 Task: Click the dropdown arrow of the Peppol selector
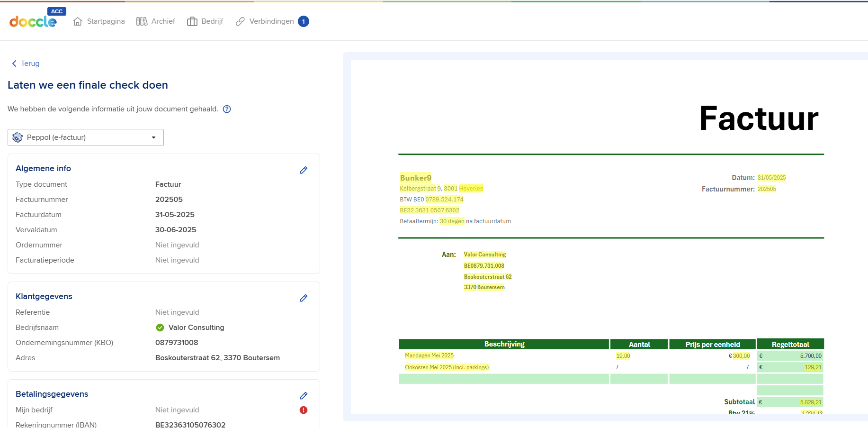pos(153,137)
